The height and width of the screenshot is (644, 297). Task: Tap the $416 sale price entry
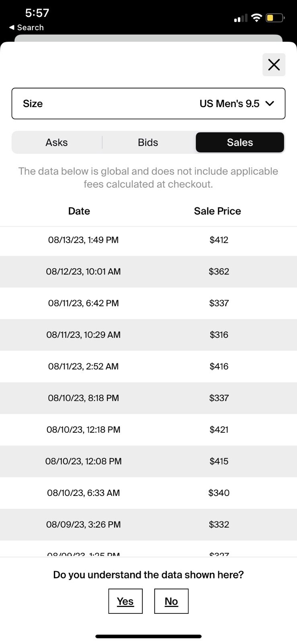219,366
